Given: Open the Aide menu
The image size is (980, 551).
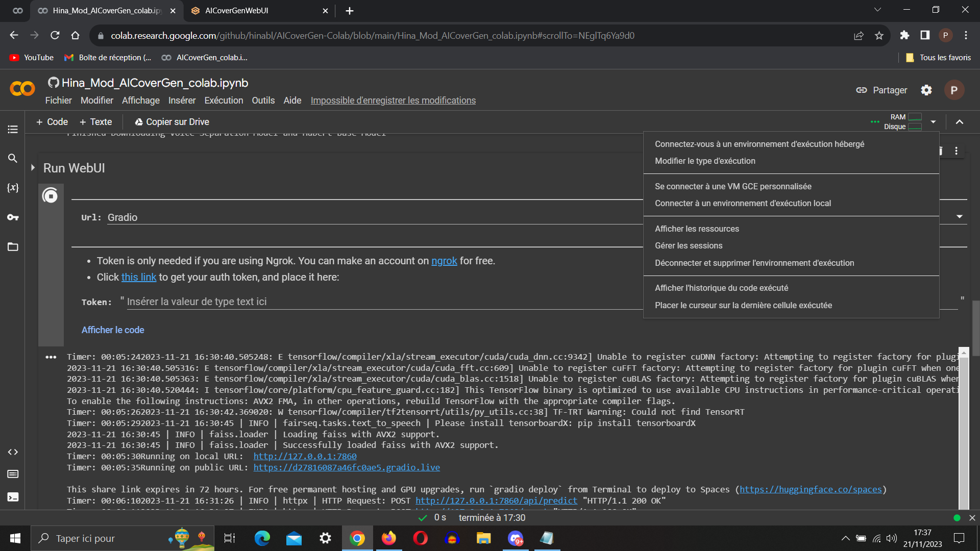Looking at the screenshot, I should (x=292, y=101).
